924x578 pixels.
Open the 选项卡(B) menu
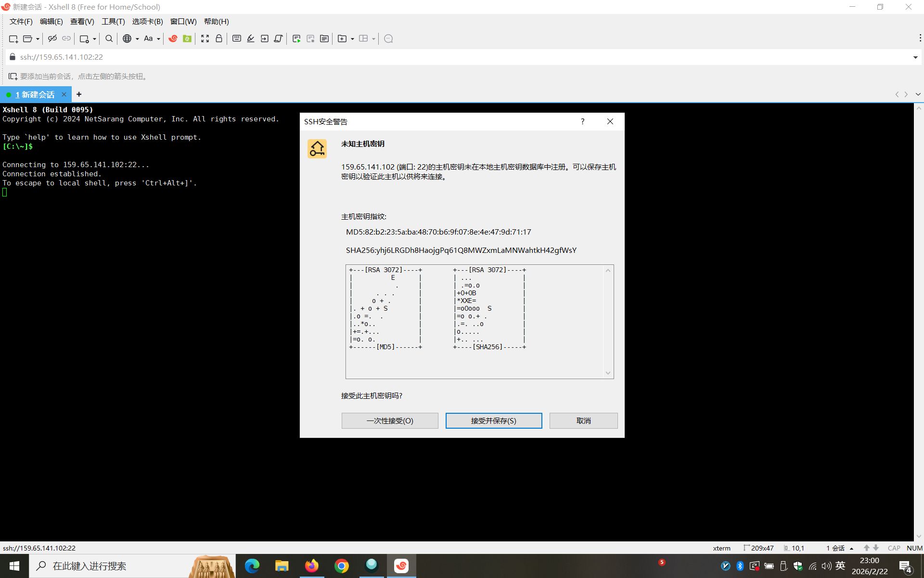coord(148,22)
